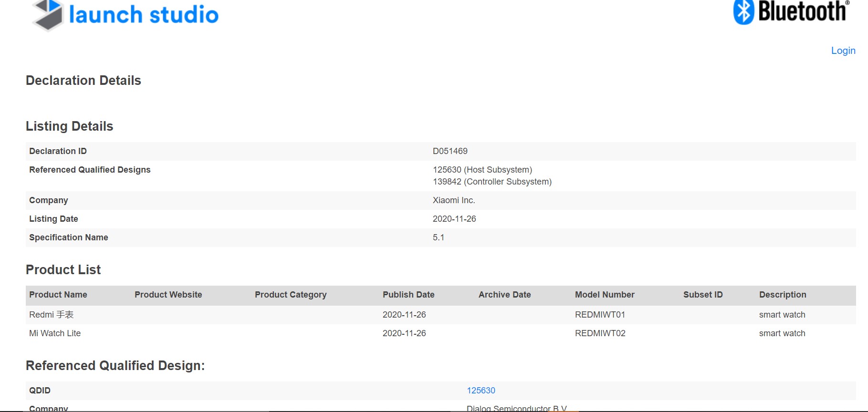
Task: Select the Listing Details heading
Action: click(70, 126)
